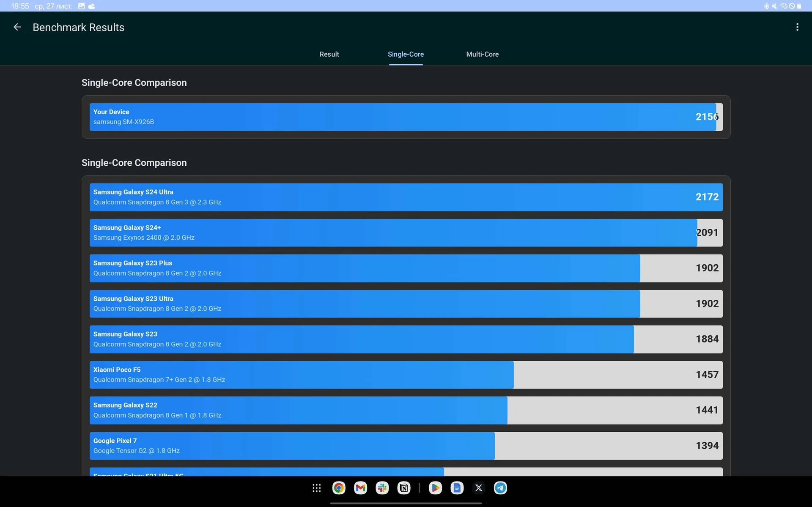Tap the muted sound status icon
This screenshot has height=507, width=812.
coord(774,6)
